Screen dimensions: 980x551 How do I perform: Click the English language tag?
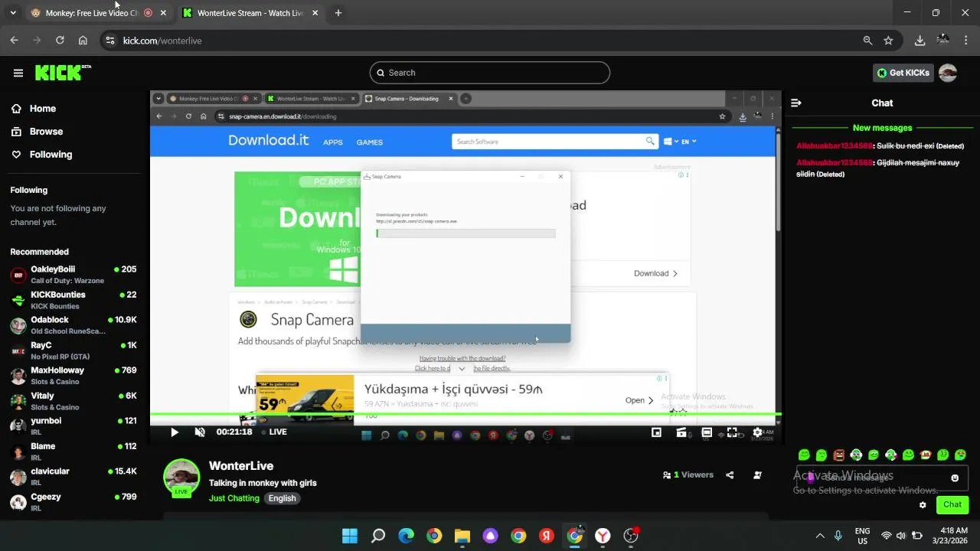[x=282, y=498]
